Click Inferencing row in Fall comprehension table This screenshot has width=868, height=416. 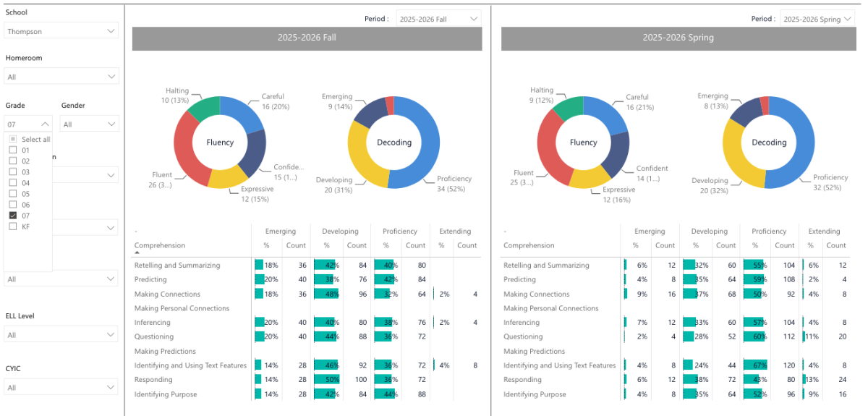coord(305,323)
